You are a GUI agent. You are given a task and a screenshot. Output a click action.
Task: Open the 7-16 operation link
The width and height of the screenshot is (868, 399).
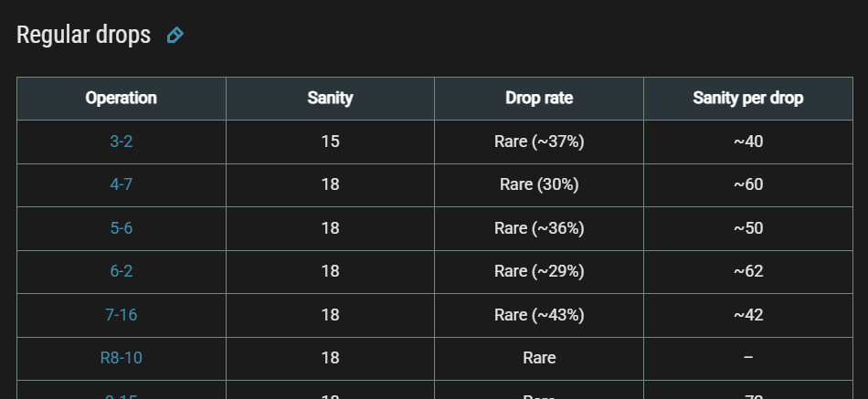[122, 315]
